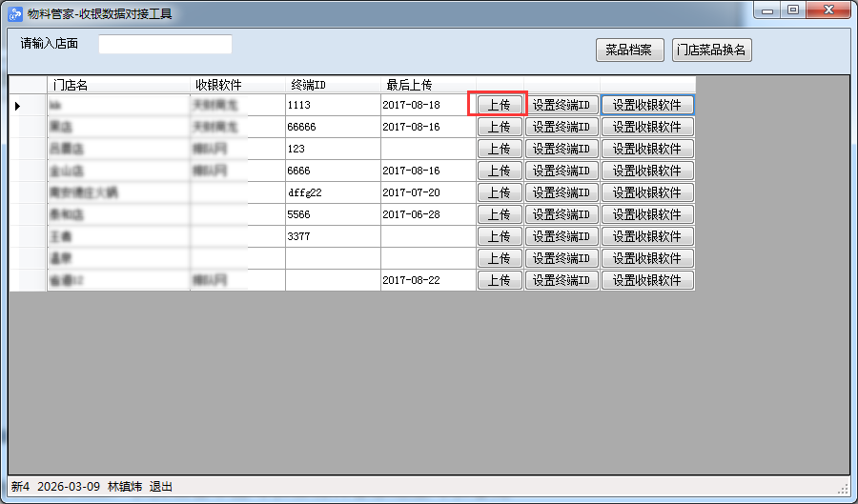The height and width of the screenshot is (504, 858).
Task: Click the 终端ID column header
Action: click(333, 85)
